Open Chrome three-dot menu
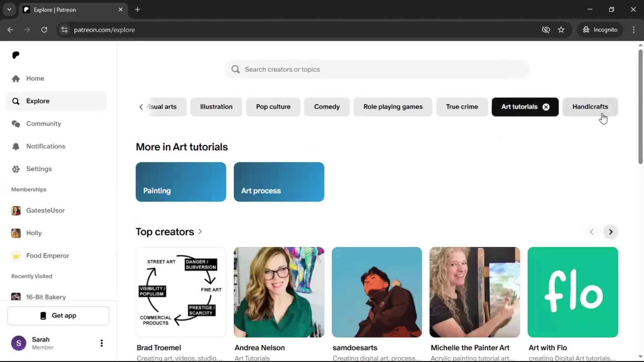 tap(634, 30)
